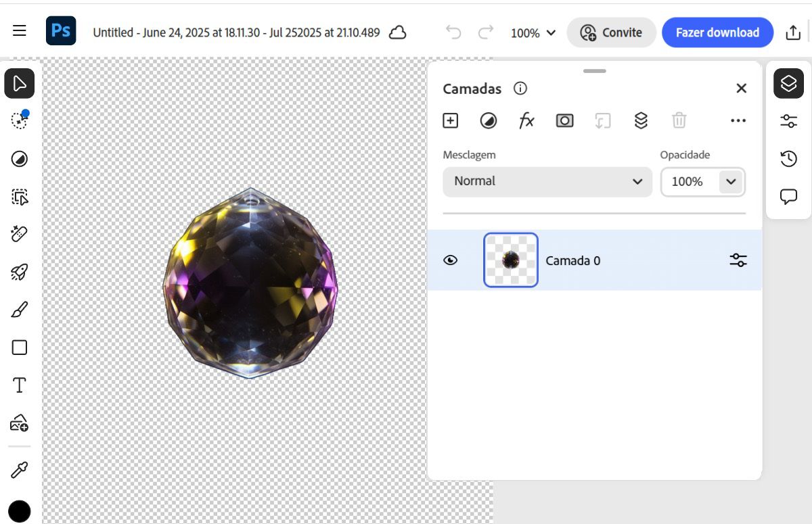Open Camadas panel more options

738,120
